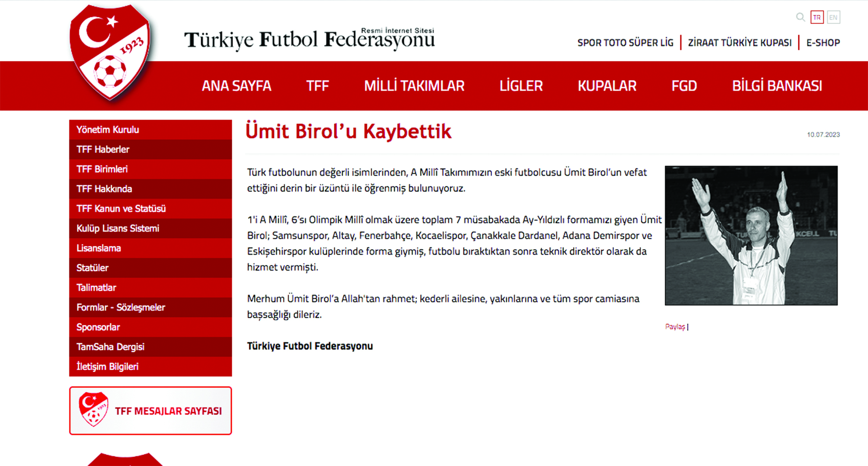Open Formlar - Sözleşmeler entry
Screen dimensions: 868x466
(x=150, y=307)
